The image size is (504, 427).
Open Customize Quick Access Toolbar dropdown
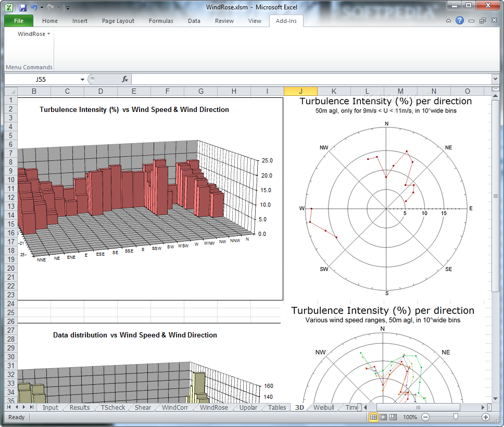(68, 8)
